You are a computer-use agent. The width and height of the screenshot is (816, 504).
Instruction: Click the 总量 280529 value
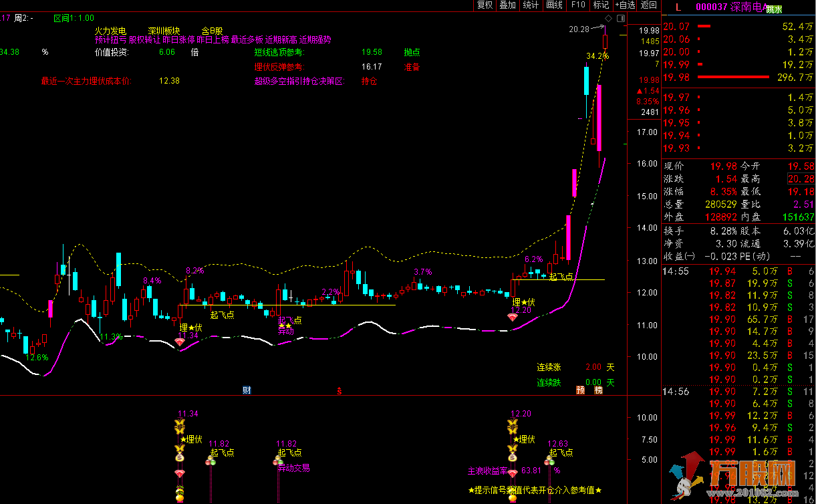[720, 204]
